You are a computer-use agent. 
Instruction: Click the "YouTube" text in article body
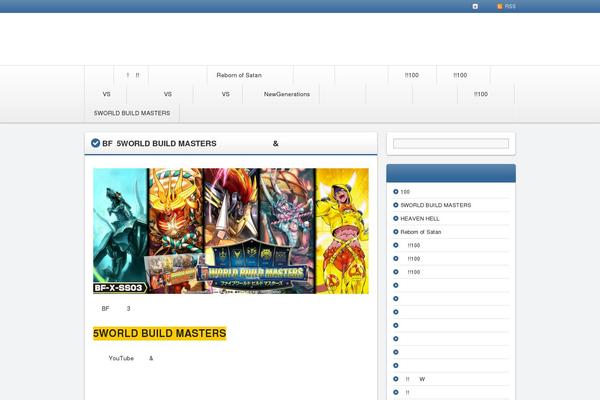[x=121, y=358]
